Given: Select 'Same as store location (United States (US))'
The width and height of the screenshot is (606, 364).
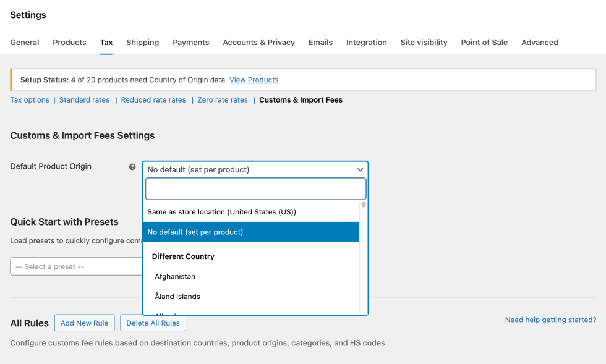Looking at the screenshot, I should tap(251, 212).
